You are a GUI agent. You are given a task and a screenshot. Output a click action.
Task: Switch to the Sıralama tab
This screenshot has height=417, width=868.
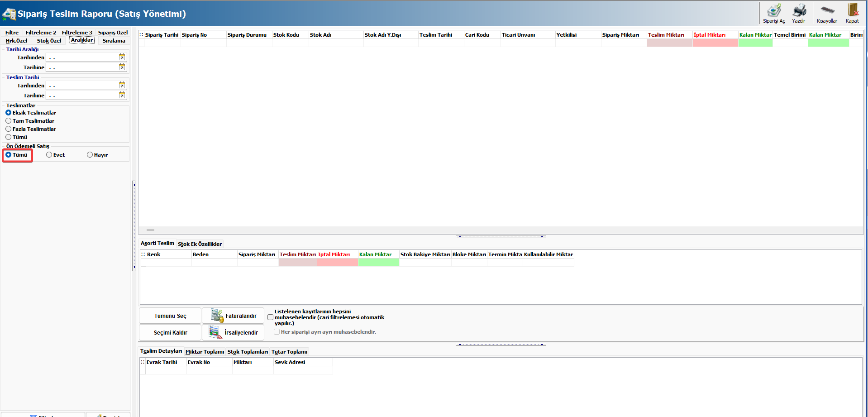(x=114, y=41)
